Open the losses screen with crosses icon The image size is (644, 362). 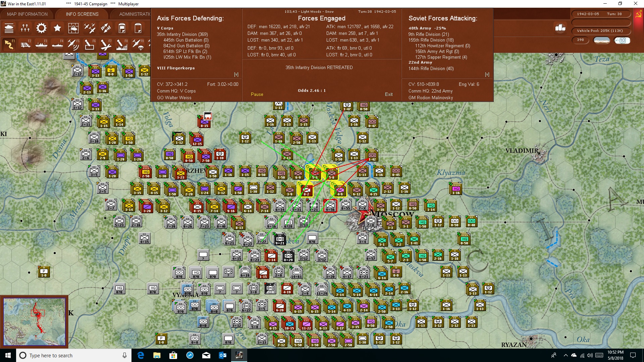click(x=25, y=28)
